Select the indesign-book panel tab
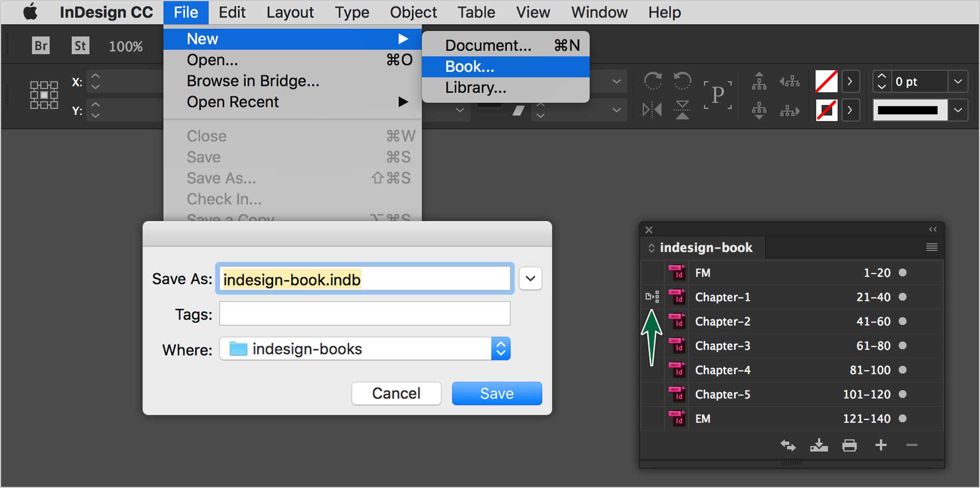 pyautogui.click(x=703, y=247)
